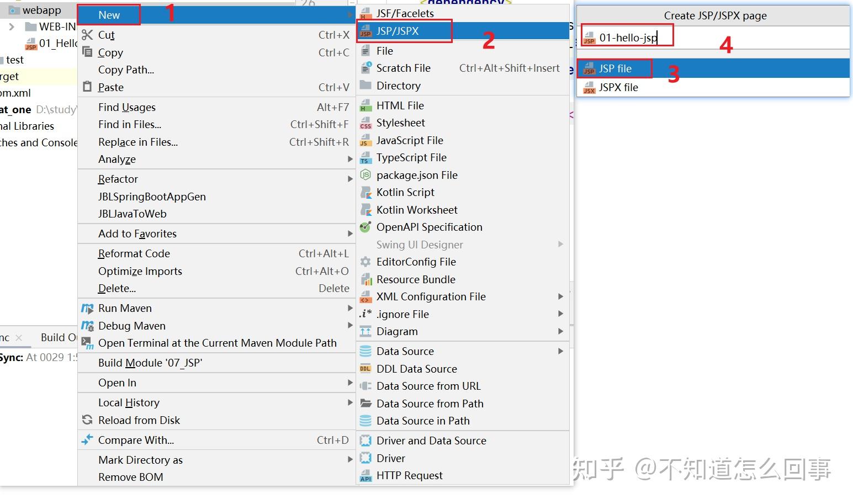Viewport: 853px width, 504px height.
Task: Click the Reload from Disk icon
Action: [x=87, y=420]
